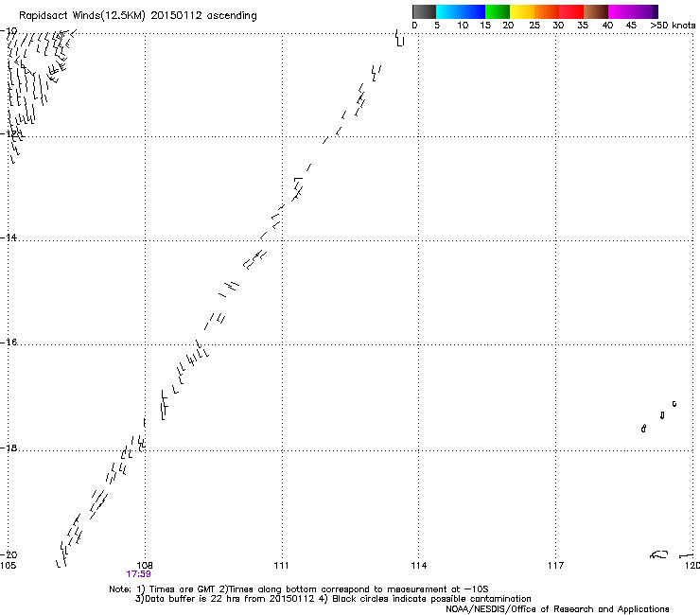Click the yellow 20-25 knots color segment
Image resolution: width=700 pixels, height=615 pixels.
[522, 11]
